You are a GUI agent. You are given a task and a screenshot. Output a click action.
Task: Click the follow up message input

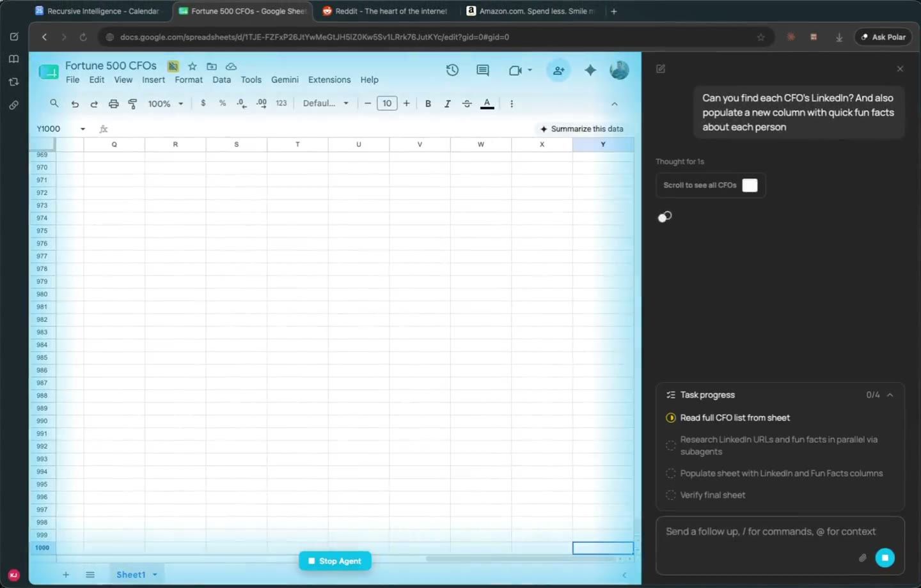(x=771, y=532)
